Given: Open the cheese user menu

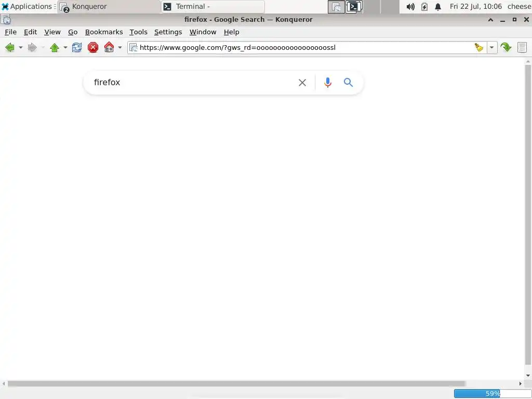Looking at the screenshot, I should coord(519,6).
